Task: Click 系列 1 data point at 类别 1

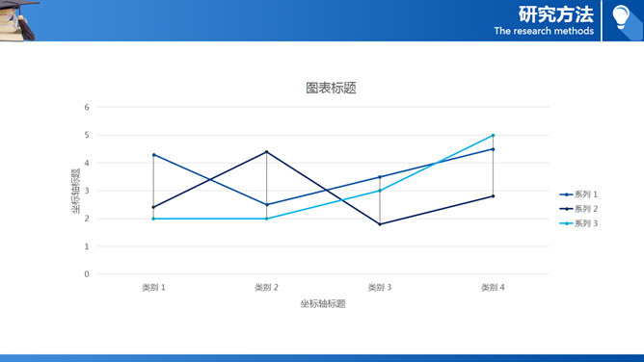Action: 153,155
